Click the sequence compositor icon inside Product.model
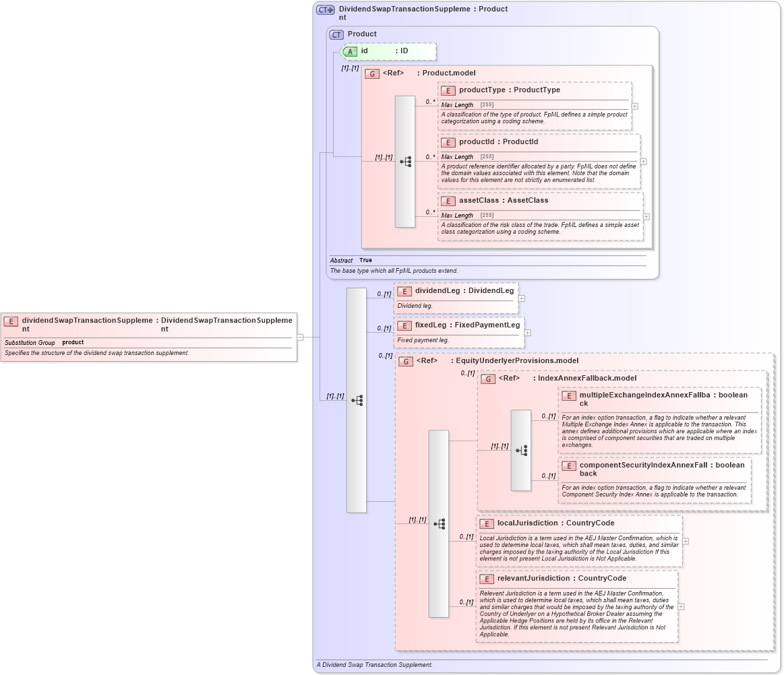The width and height of the screenshot is (784, 675). pyautogui.click(x=406, y=162)
